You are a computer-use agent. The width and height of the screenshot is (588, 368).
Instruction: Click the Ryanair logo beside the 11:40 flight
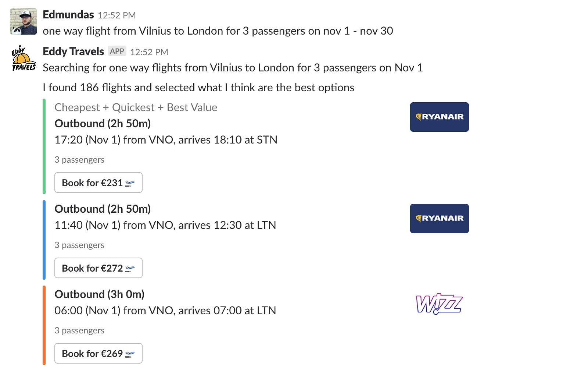point(439,218)
